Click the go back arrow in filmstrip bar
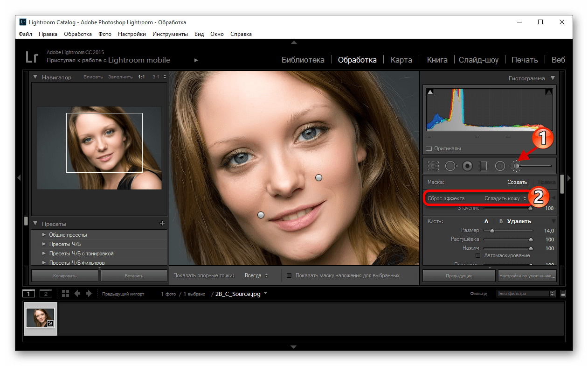588x366 pixels. pos(77,294)
